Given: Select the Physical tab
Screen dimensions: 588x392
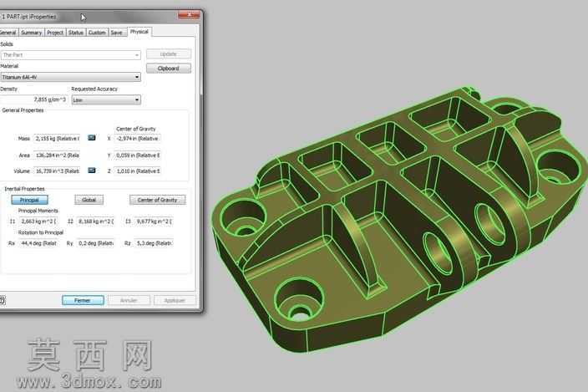Looking at the screenshot, I should pos(139,32).
